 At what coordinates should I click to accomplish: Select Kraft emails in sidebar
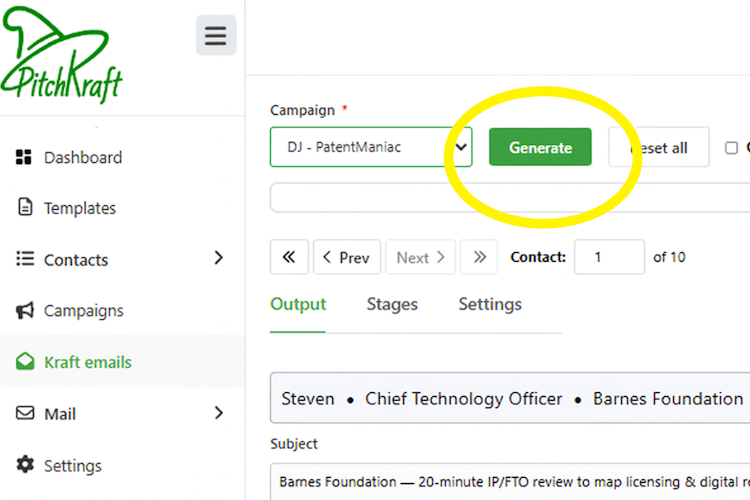click(87, 362)
